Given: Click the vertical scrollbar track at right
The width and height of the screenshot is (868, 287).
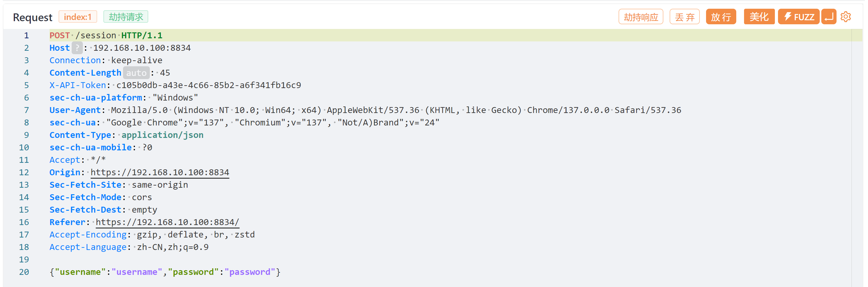Looking at the screenshot, I should click(857, 158).
